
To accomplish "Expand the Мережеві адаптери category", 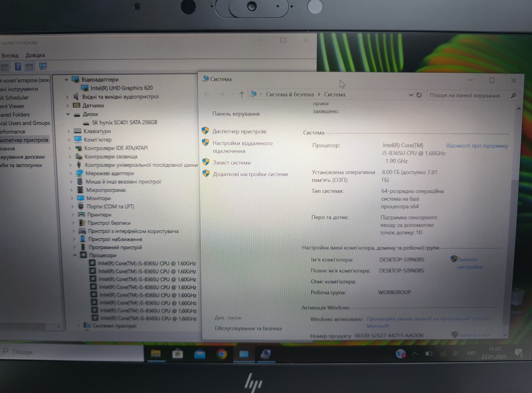I will coord(71,173).
